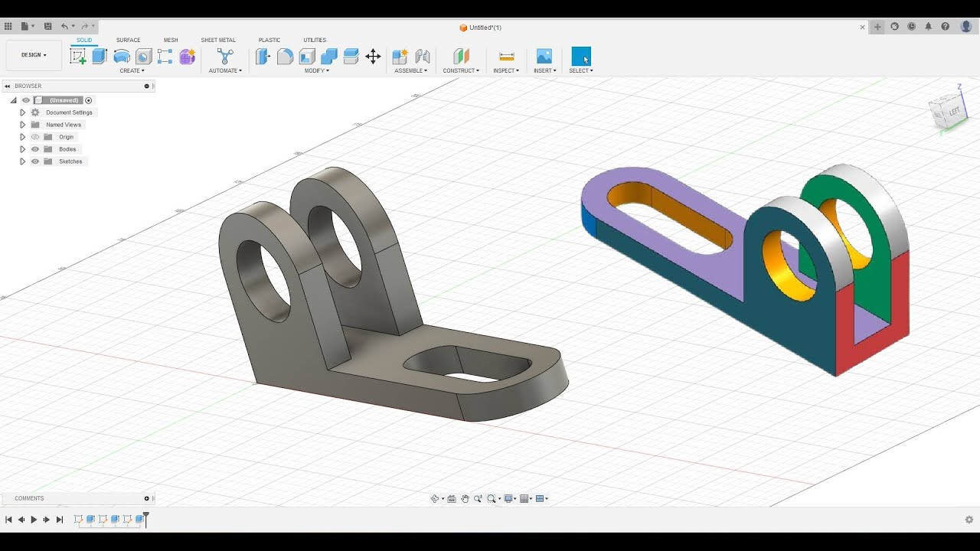Click the first sketch feature in timeline
Image resolution: width=980 pixels, height=551 pixels.
point(78,520)
